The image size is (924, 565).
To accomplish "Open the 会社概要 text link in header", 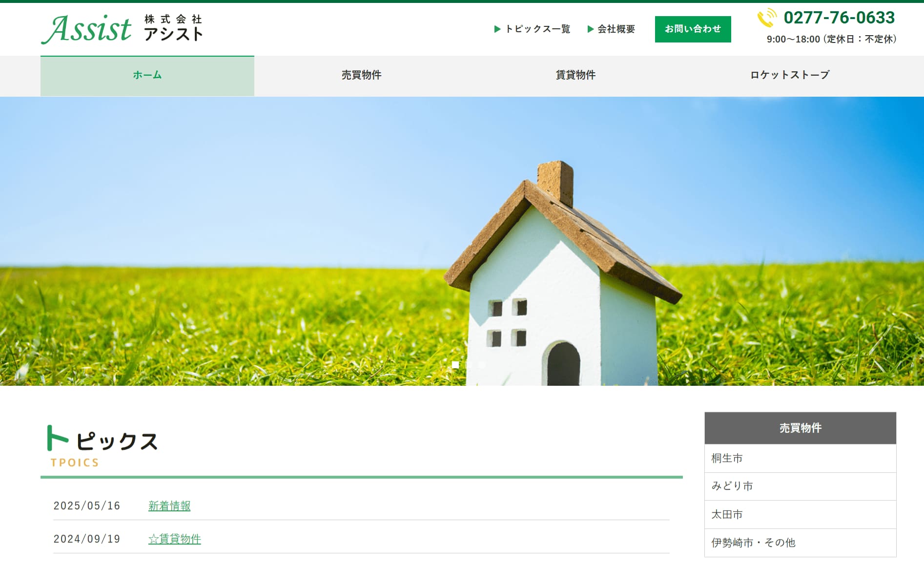I will (616, 29).
